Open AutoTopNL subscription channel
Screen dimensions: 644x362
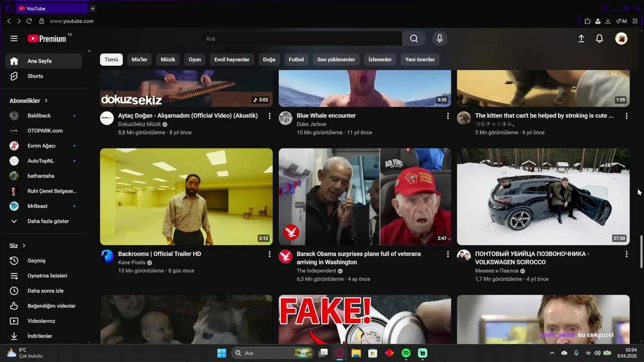43,161
